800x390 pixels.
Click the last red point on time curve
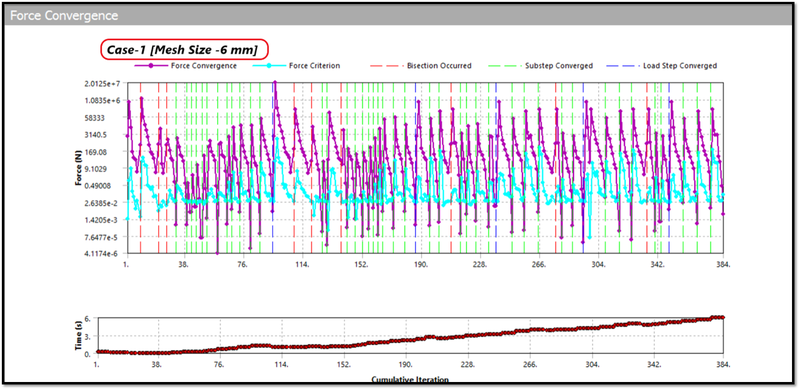tap(723, 317)
